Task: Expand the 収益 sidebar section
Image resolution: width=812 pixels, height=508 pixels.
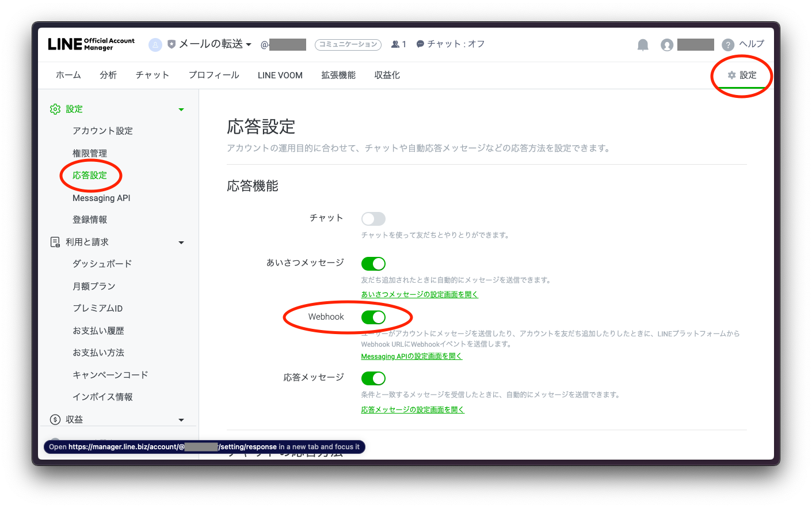Action: click(x=181, y=419)
